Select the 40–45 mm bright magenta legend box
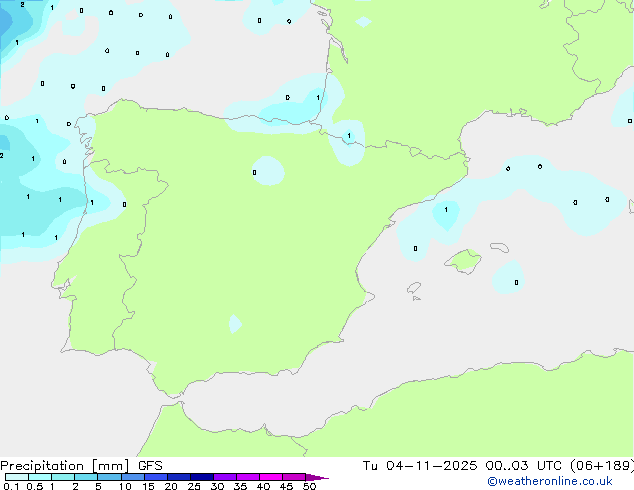 [x=271, y=477]
